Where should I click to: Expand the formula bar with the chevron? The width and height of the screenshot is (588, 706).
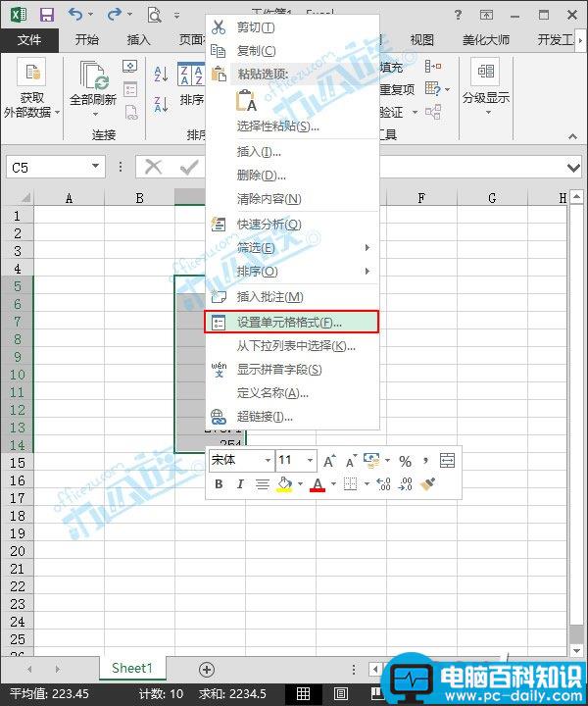coord(573,168)
